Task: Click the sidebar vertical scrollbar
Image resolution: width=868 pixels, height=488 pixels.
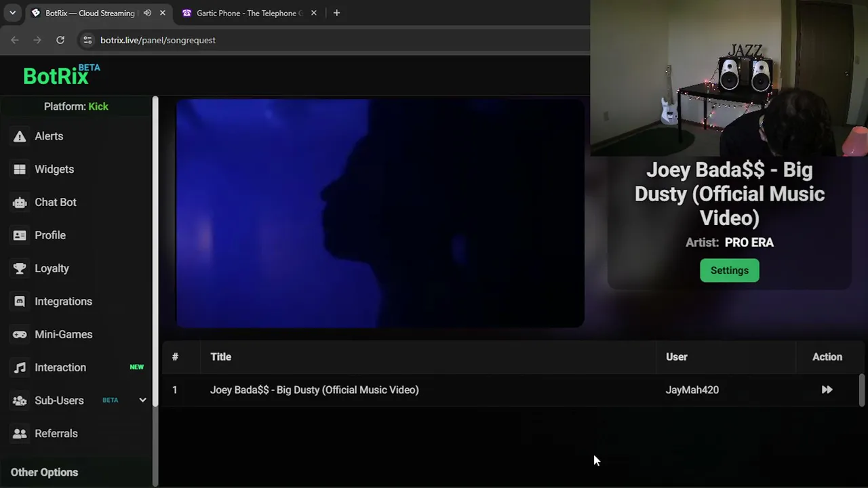Action: (155, 251)
